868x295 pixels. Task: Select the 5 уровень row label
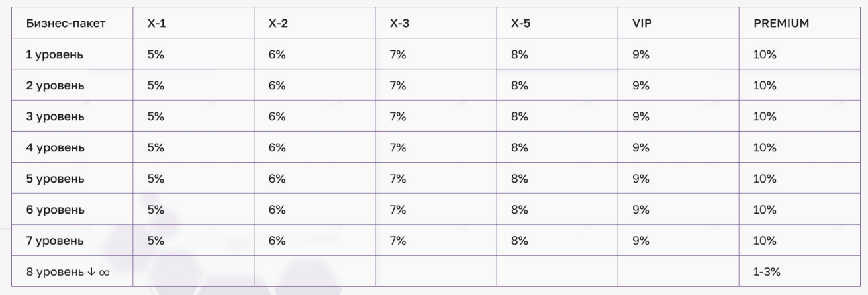click(55, 179)
